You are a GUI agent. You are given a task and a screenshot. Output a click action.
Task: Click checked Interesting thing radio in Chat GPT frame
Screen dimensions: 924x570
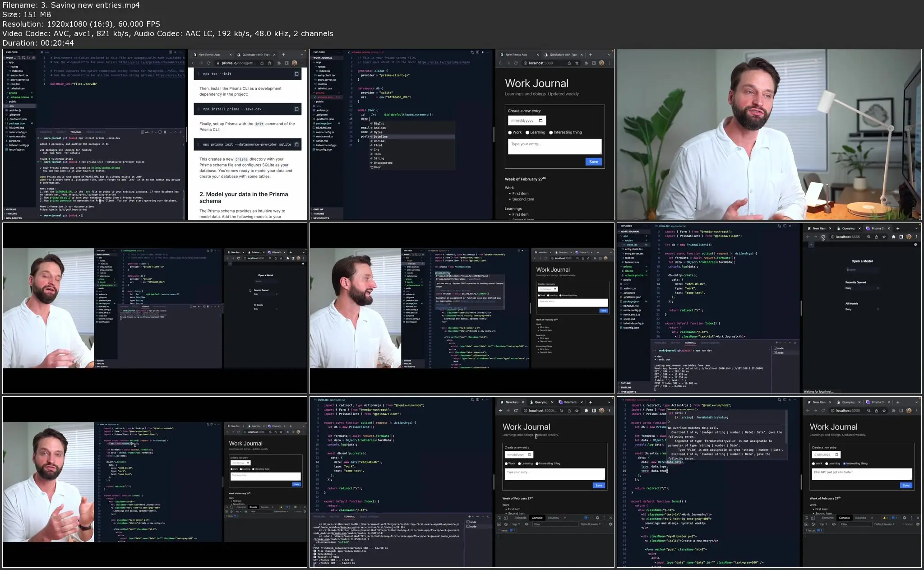click(844, 463)
